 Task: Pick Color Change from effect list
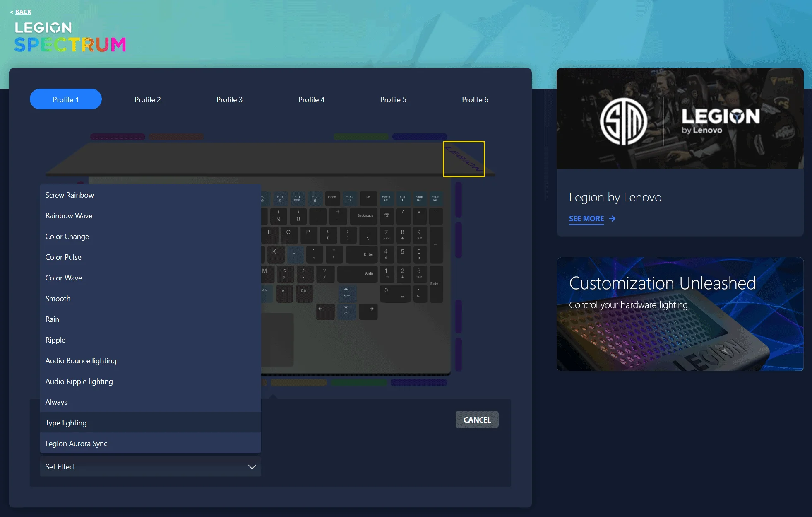click(x=151, y=236)
